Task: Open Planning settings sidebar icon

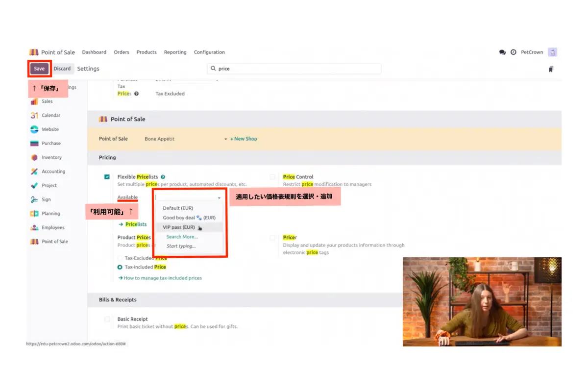Action: [x=34, y=214]
